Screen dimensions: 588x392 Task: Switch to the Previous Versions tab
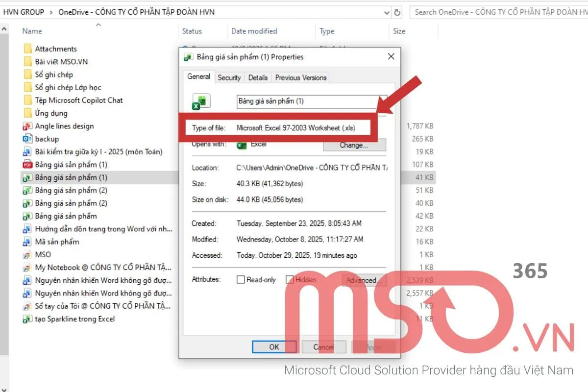(300, 77)
